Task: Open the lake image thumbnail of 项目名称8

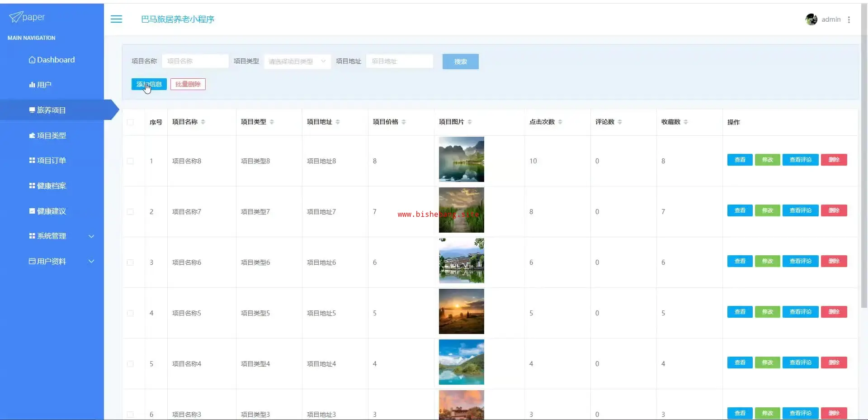Action: point(461,159)
